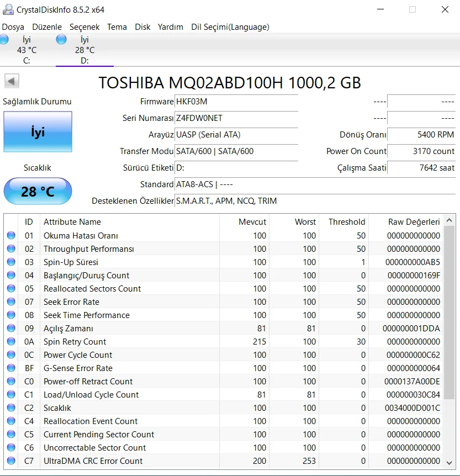Select the D: drive status orb
The height and width of the screenshot is (476, 460).
click(x=61, y=40)
